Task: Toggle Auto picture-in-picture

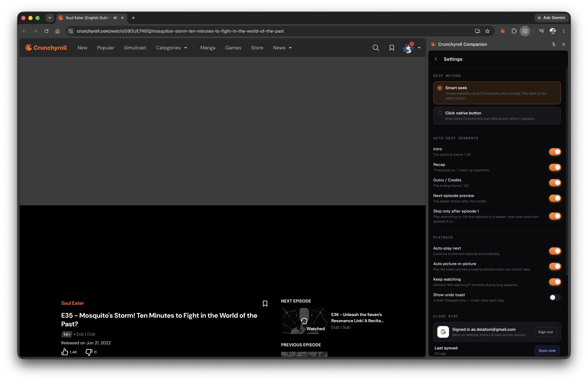Action: (x=555, y=266)
